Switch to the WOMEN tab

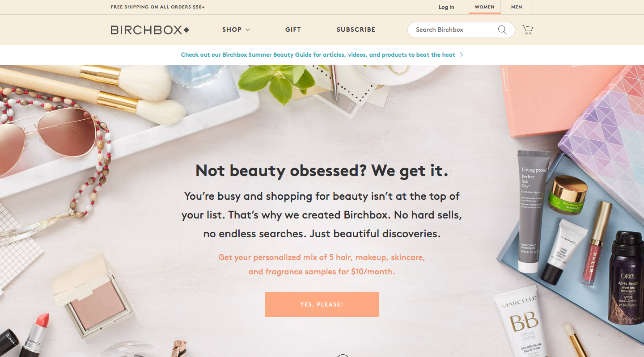[485, 7]
